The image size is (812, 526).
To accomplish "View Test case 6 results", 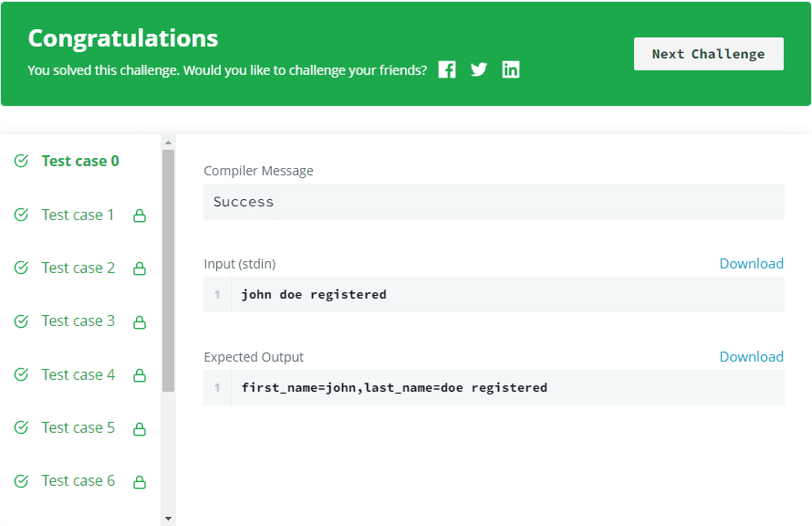I will click(78, 481).
